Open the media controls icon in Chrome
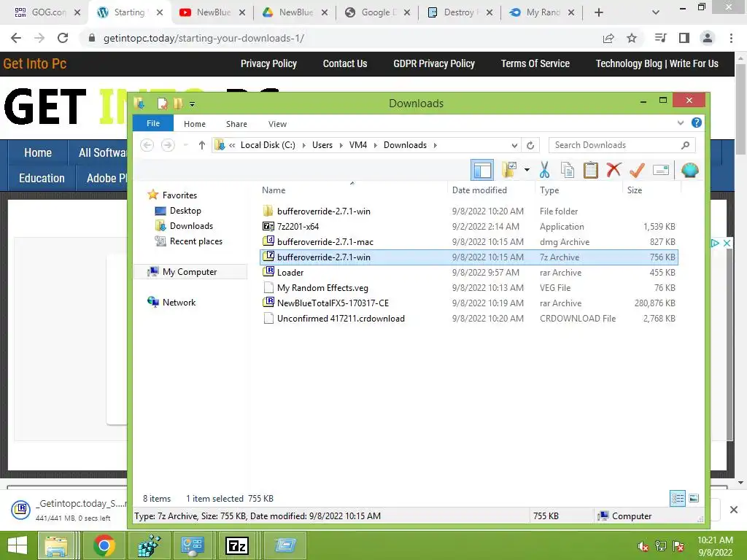The height and width of the screenshot is (560, 747). click(660, 38)
